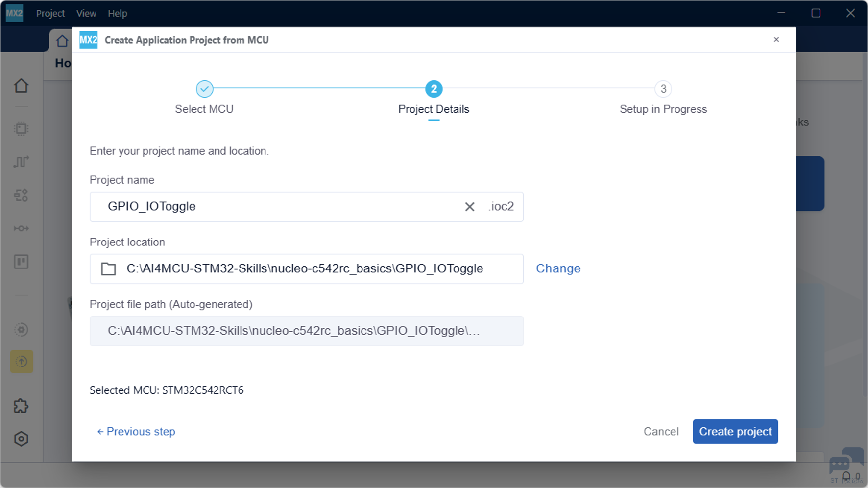Click the auto-generated project file path field
The image size is (868, 488).
(307, 331)
